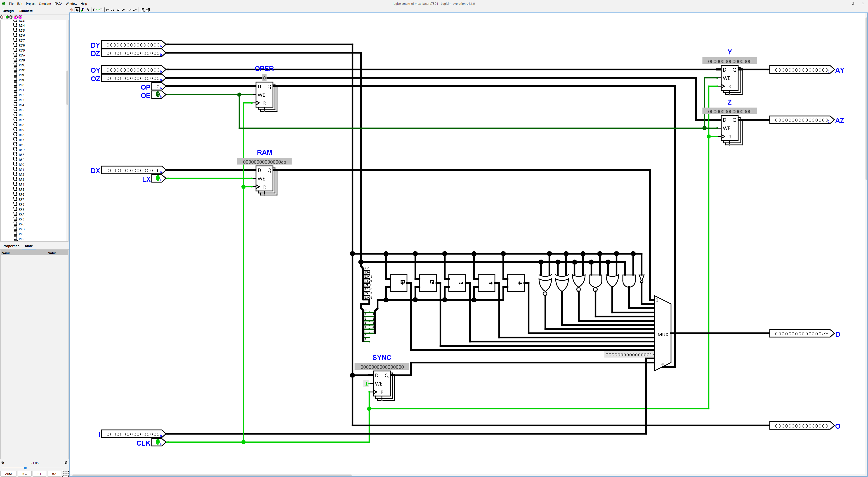Click the stacked register component toolbar icon
The image size is (868, 477).
(x=148, y=10)
